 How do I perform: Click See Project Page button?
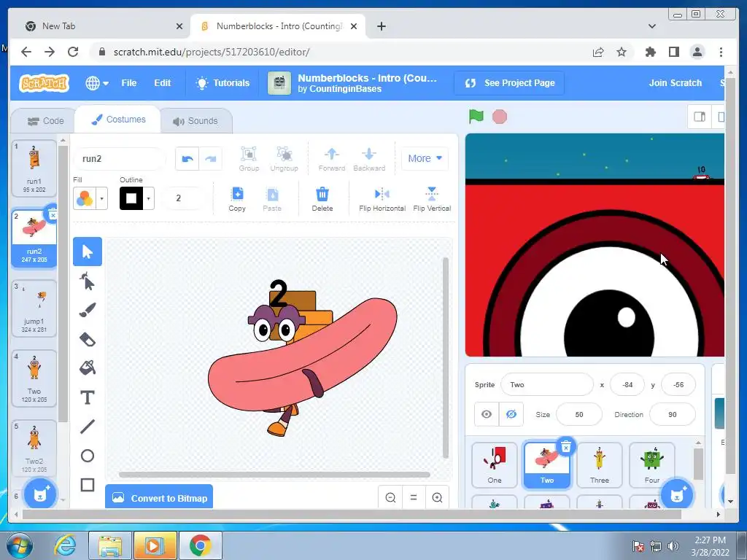510,83
